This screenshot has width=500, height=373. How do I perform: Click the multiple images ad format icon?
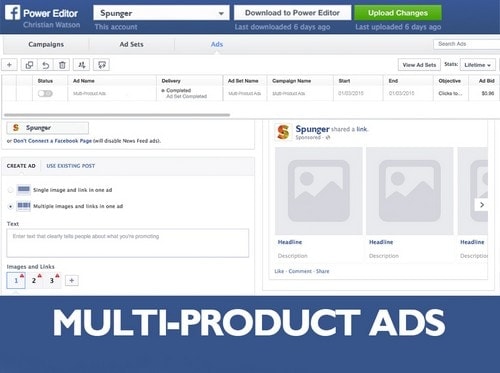tap(24, 206)
